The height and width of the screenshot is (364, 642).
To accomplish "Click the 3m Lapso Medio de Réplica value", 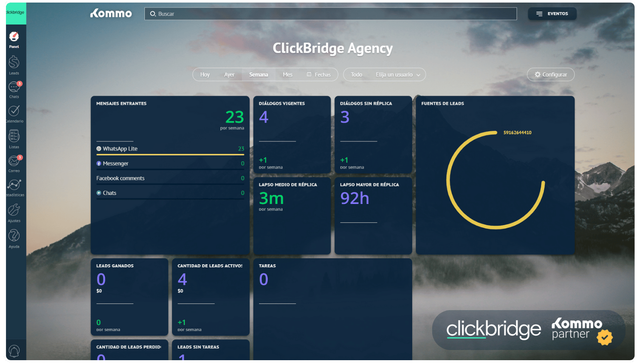I will 271,198.
